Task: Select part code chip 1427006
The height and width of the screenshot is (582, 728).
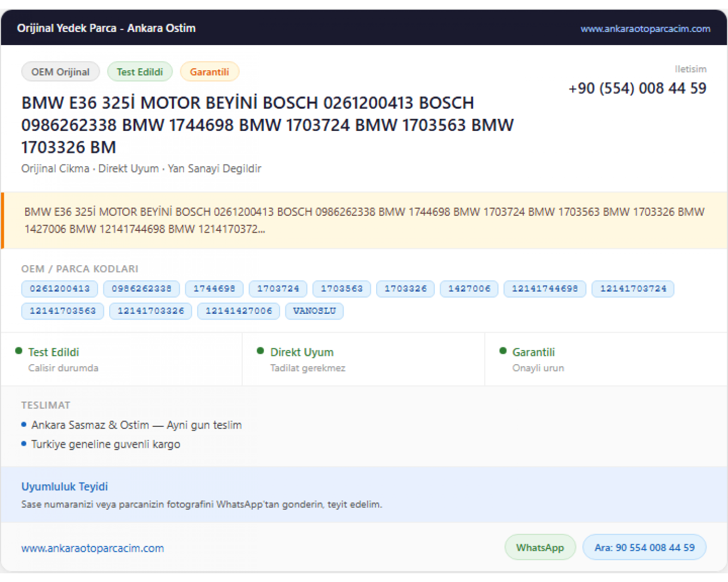Action: pos(469,289)
